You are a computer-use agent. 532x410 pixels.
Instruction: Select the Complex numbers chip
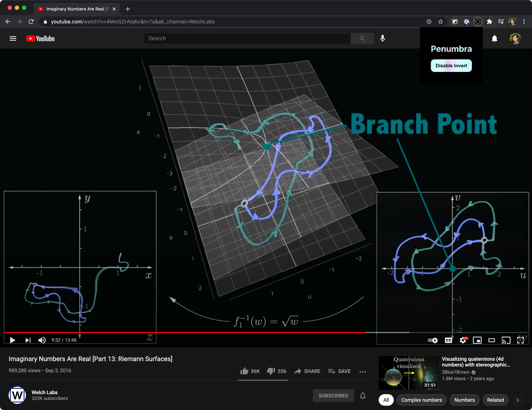421,400
